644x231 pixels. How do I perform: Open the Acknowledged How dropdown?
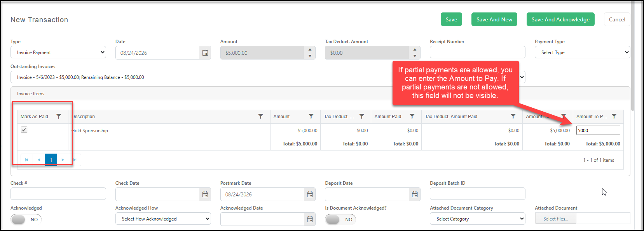tap(163, 219)
